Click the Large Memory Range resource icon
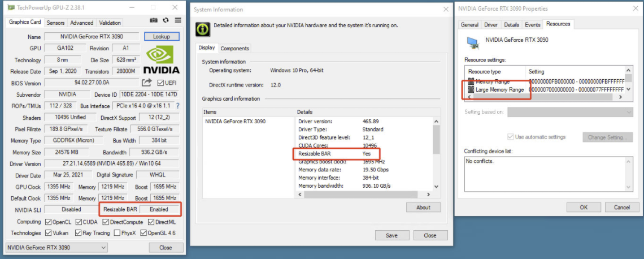 click(x=471, y=90)
